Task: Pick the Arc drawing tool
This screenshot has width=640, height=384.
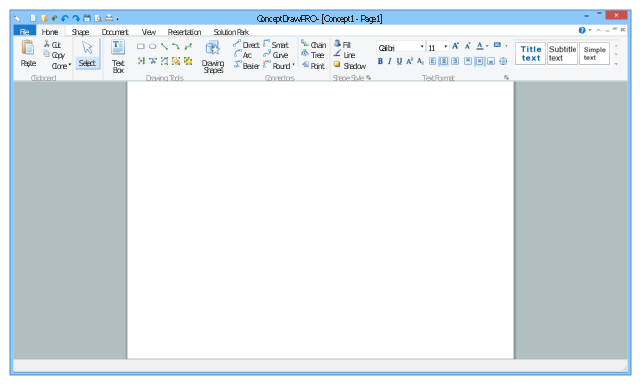Action: [x=176, y=47]
